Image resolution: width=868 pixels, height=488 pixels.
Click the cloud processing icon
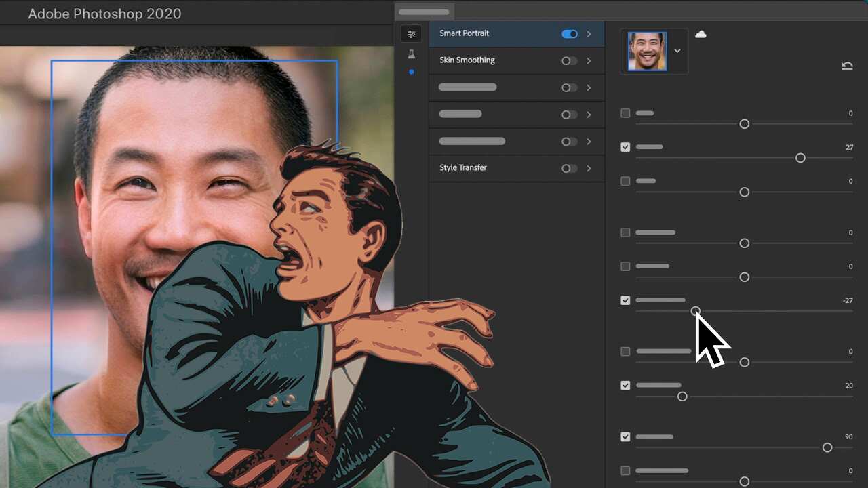click(701, 34)
